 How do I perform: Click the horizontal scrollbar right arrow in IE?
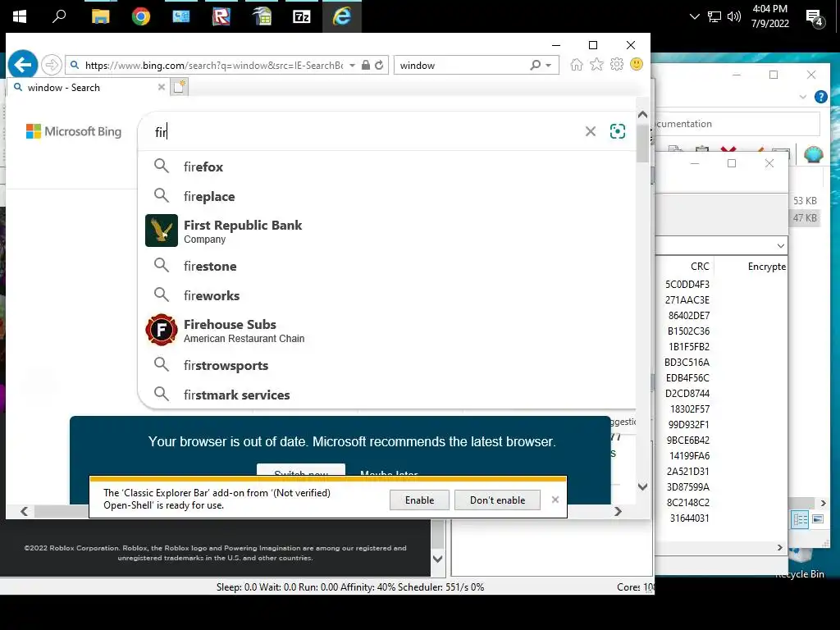pyautogui.click(x=618, y=511)
